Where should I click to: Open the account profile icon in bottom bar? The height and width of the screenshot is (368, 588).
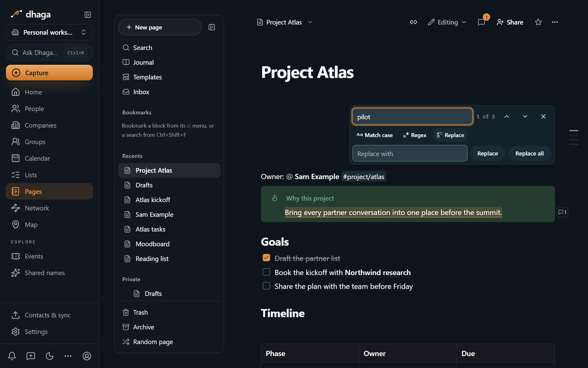(87, 356)
